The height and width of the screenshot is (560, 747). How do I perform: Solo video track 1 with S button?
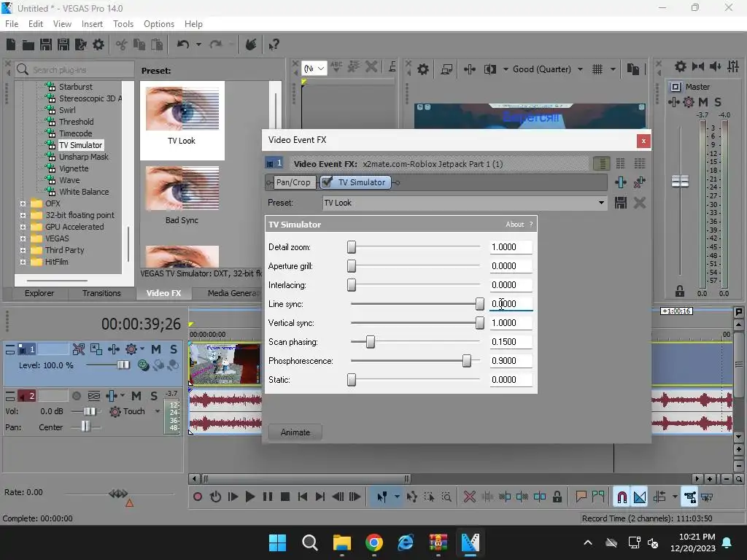pyautogui.click(x=174, y=349)
